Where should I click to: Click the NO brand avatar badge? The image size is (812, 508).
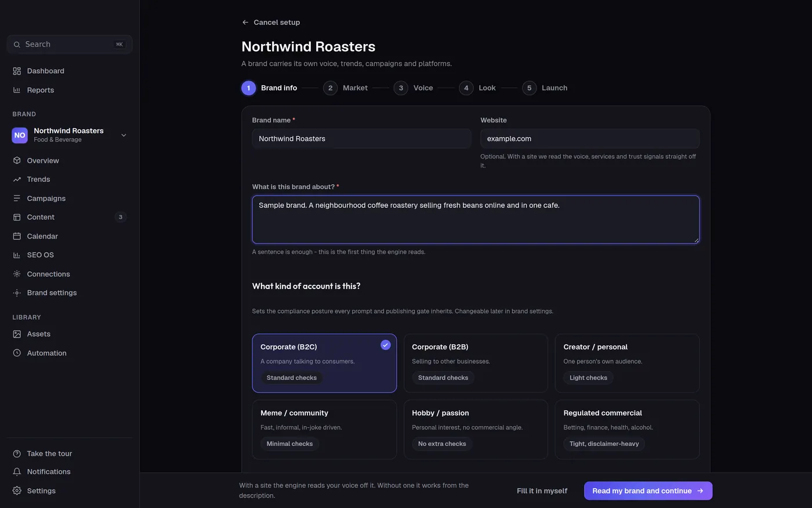point(20,135)
